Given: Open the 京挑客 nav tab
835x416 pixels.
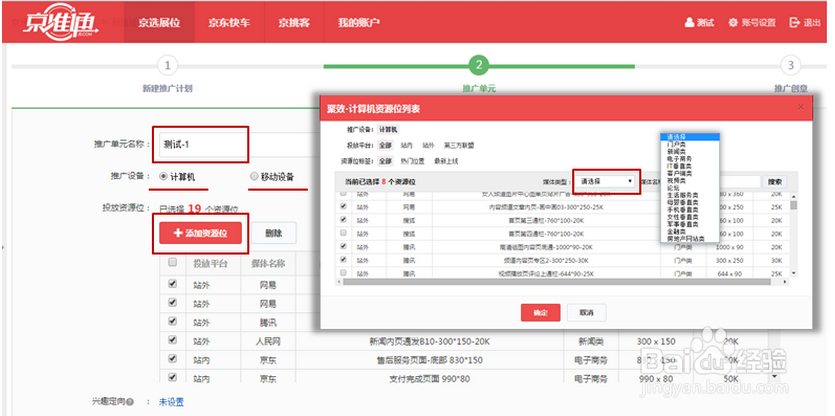Looking at the screenshot, I should (294, 22).
